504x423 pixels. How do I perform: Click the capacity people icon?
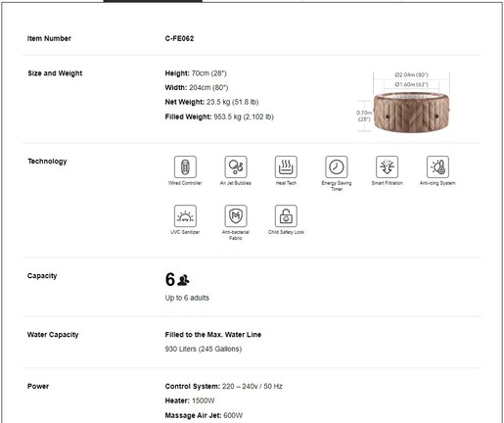coord(183,280)
